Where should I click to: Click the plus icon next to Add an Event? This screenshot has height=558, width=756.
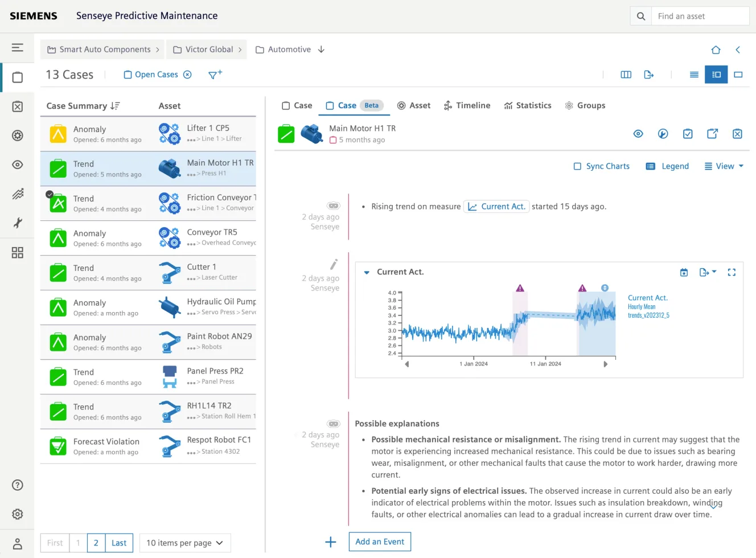coord(330,542)
